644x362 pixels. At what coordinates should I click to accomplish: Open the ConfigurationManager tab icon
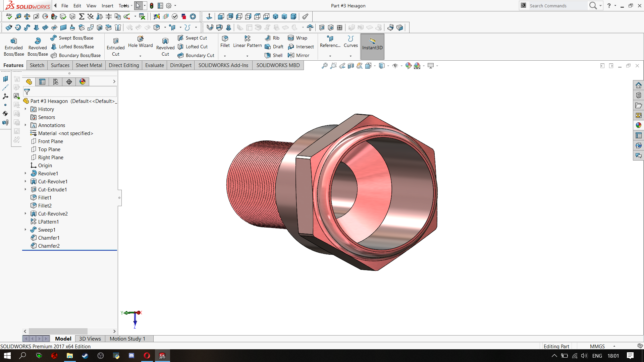[x=56, y=82]
